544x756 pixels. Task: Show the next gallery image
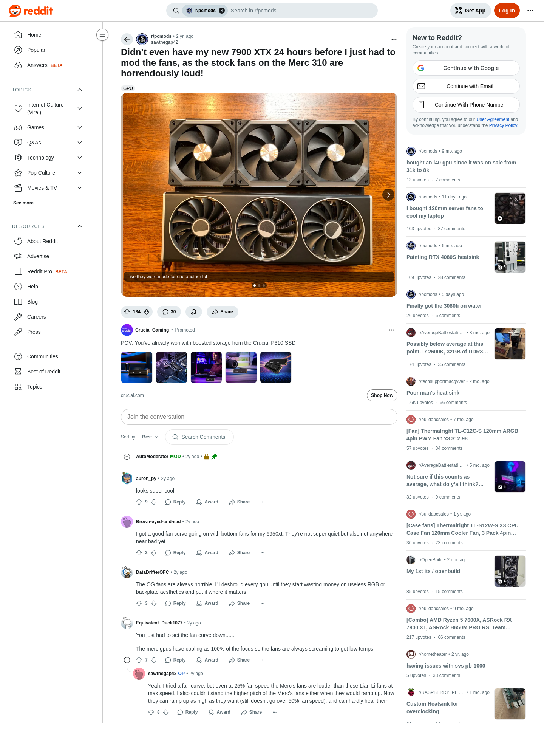(388, 195)
